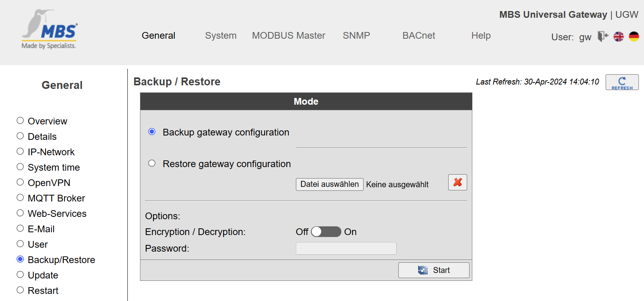Toggle the Encryption / Decryption switch
Viewport: 644px width, 301px height.
[326, 231]
